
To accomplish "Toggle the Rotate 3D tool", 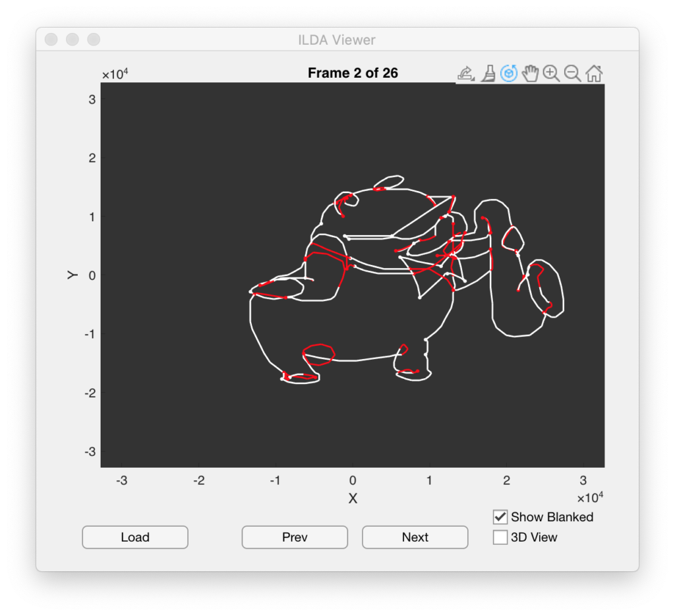I will point(508,73).
